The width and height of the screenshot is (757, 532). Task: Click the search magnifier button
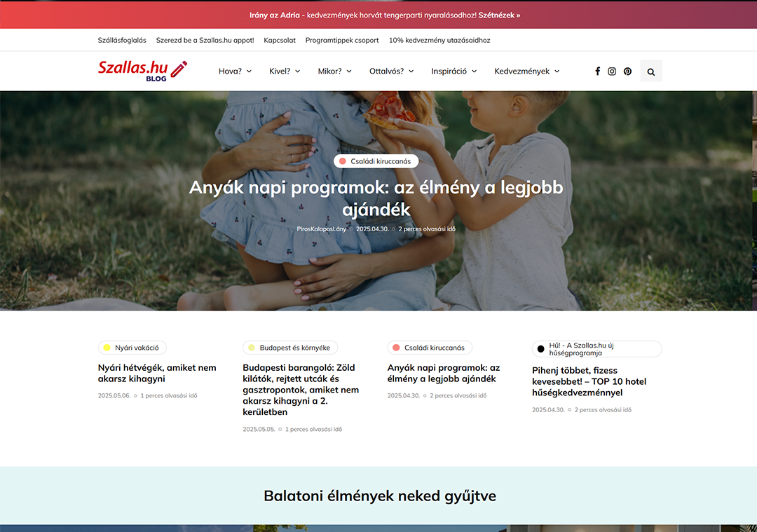click(x=650, y=71)
